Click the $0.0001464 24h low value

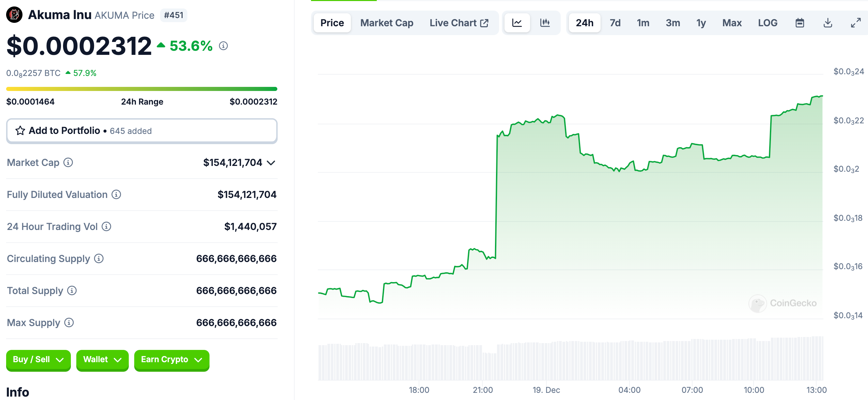pos(30,102)
